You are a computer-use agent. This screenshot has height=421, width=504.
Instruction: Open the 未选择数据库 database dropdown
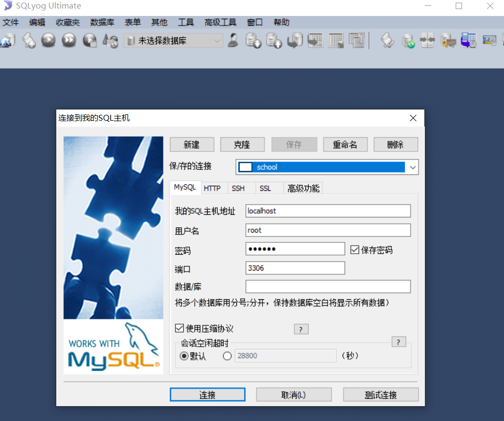(173, 41)
